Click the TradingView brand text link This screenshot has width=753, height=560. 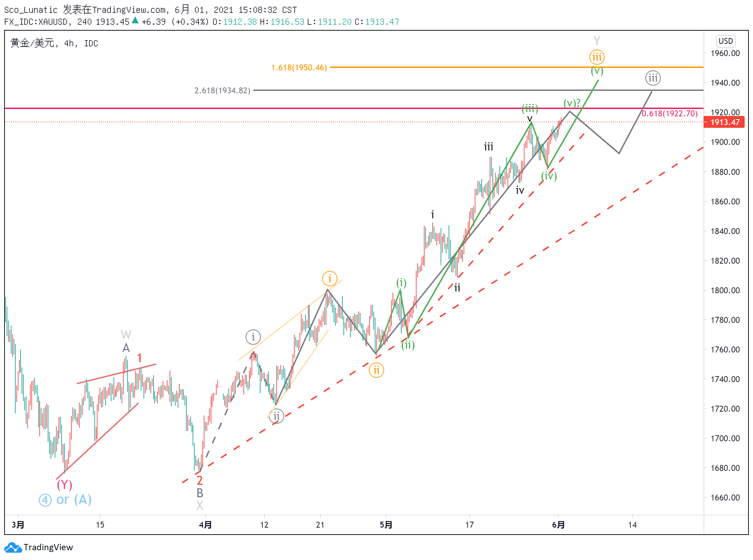pyautogui.click(x=48, y=547)
